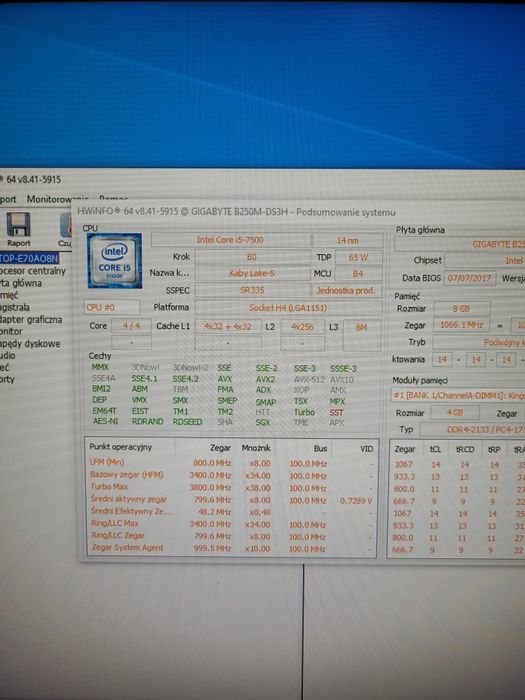This screenshot has height=700, width=525.
Task: Click the BMI2 feature label
Action: coord(101,388)
